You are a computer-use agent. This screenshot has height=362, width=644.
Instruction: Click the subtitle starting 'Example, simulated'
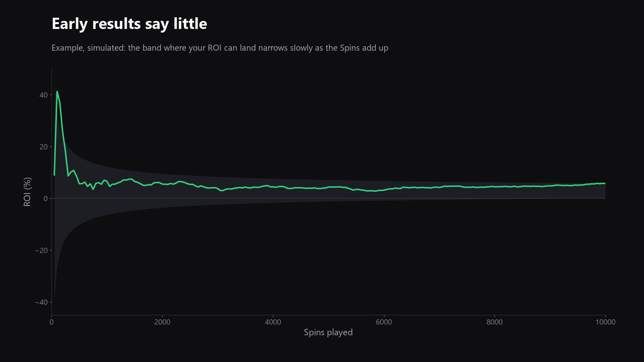220,48
